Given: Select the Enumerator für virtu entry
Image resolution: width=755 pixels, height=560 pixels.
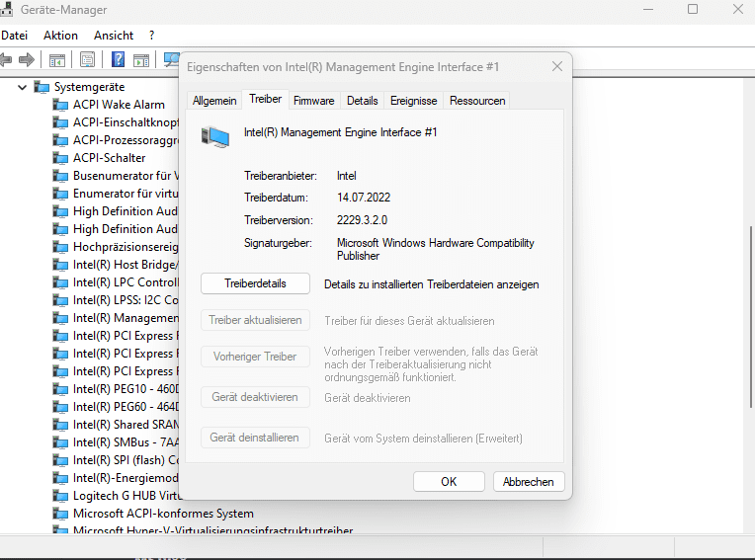Looking at the screenshot, I should [126, 194].
